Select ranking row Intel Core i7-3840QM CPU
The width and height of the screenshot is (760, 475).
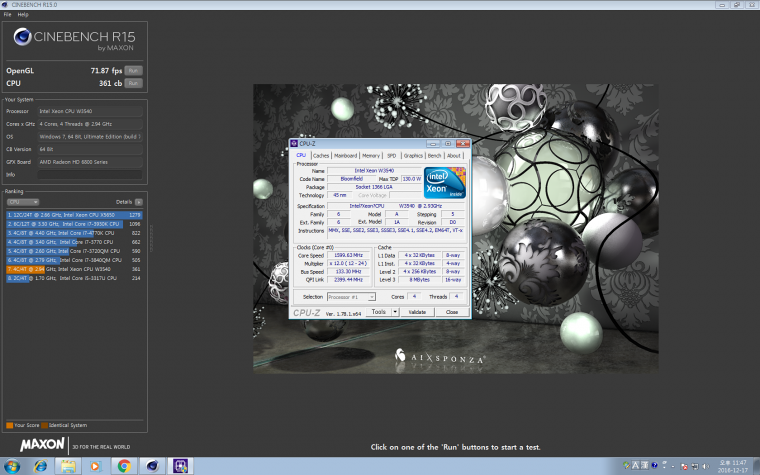(74, 260)
